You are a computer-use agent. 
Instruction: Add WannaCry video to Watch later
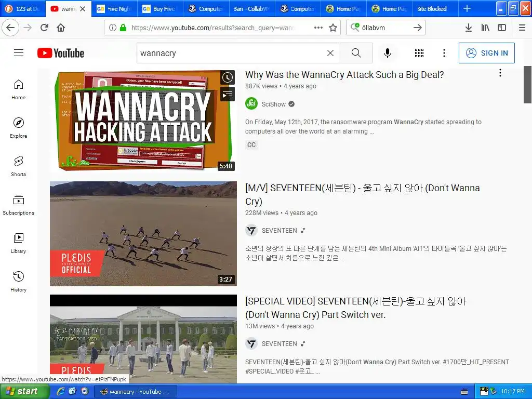pos(228,78)
